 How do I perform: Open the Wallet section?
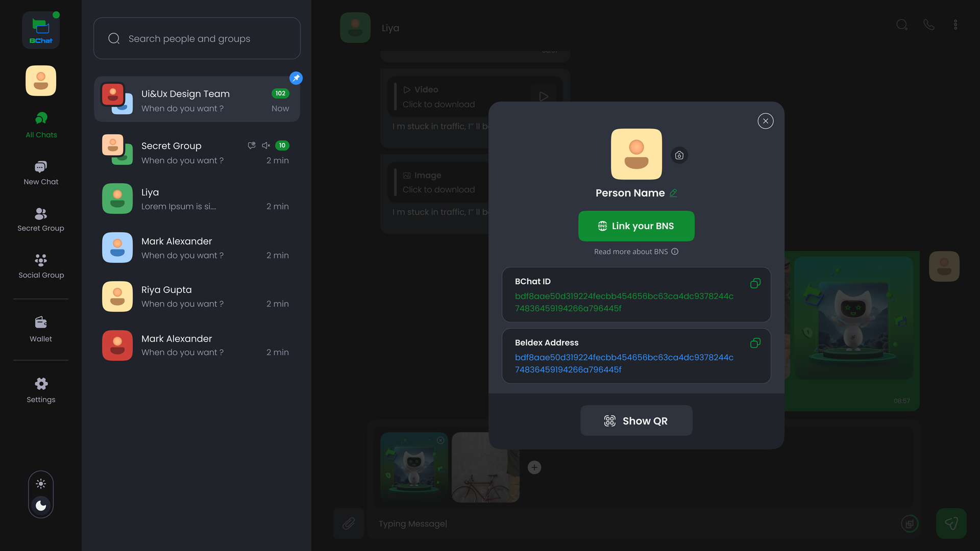pyautogui.click(x=41, y=329)
